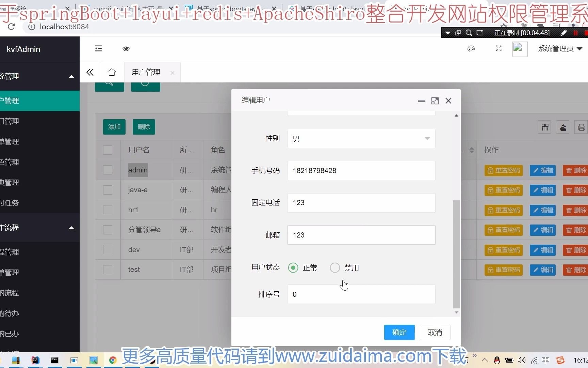Check the test row checkbox
Viewport: 588px width, 368px height.
tap(108, 270)
